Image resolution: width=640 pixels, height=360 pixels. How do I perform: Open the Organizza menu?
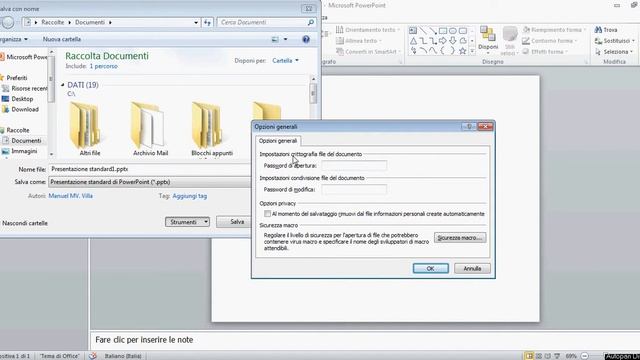pos(13,39)
